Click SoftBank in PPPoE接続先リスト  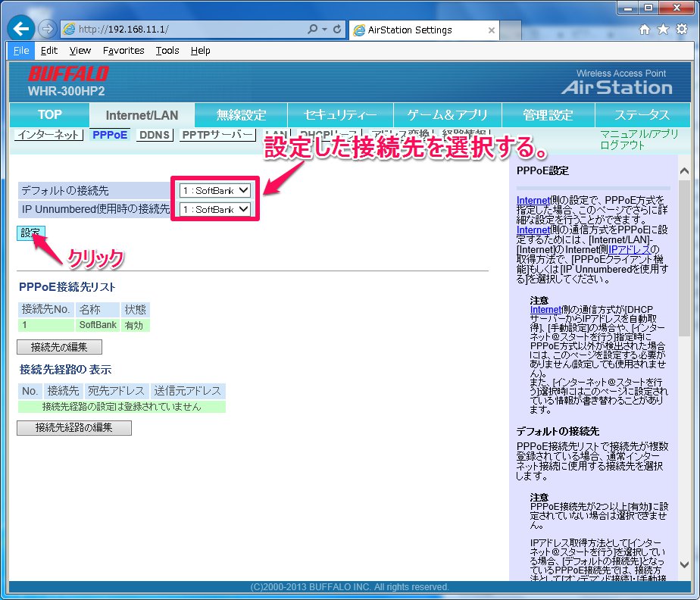point(98,325)
